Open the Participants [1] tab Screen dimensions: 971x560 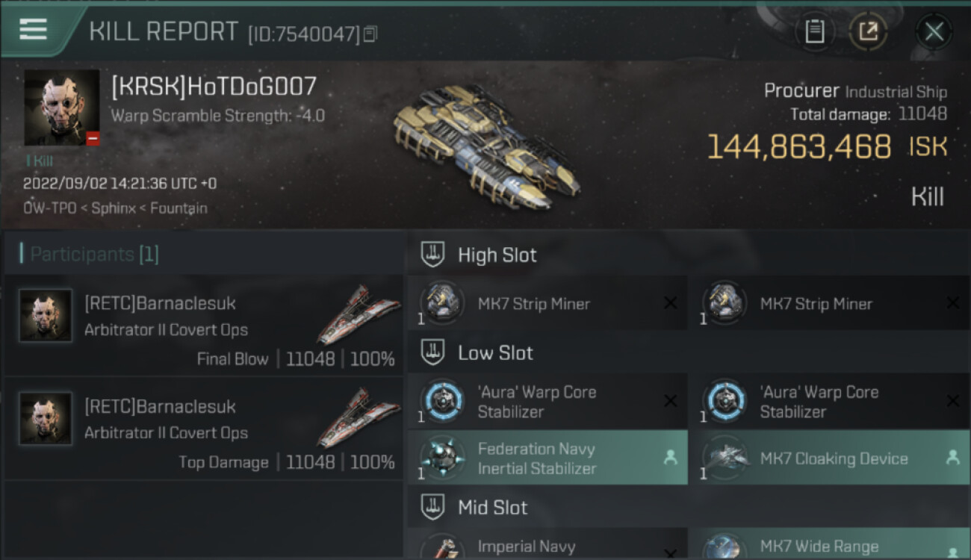[90, 254]
